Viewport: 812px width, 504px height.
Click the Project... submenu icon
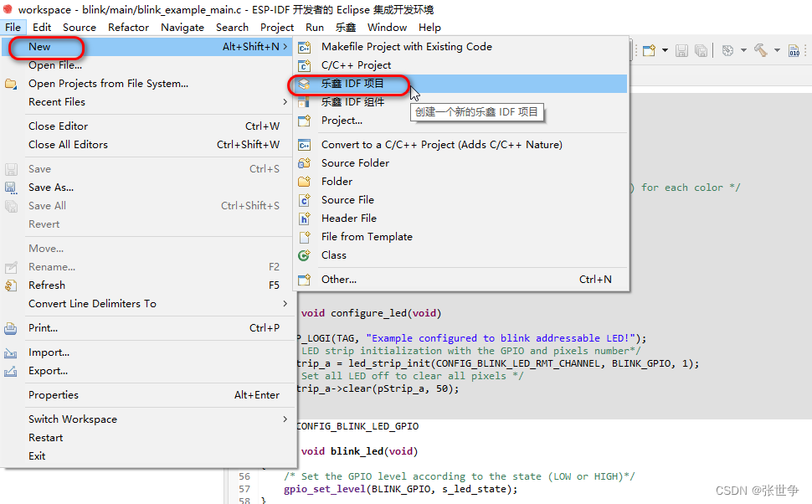click(x=305, y=121)
